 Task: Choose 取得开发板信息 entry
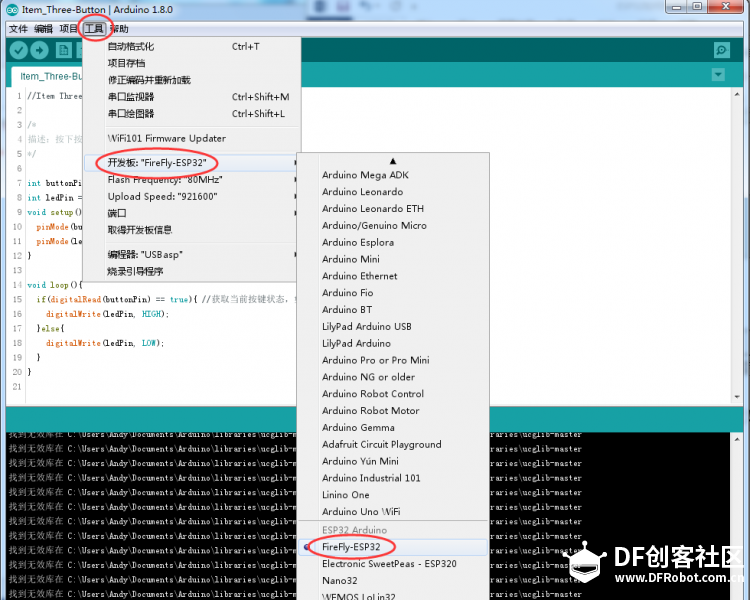click(191, 230)
